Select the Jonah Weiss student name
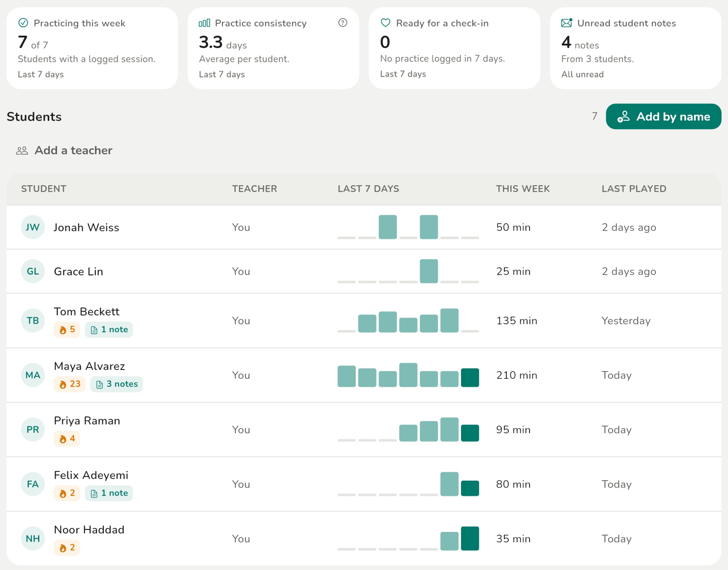 pyautogui.click(x=87, y=227)
